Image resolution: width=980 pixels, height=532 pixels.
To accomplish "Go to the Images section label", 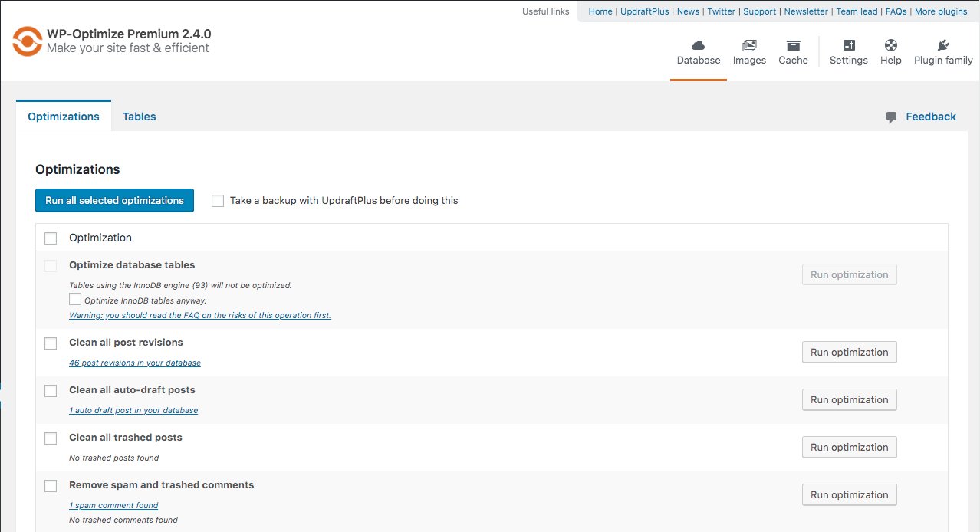I will (749, 61).
